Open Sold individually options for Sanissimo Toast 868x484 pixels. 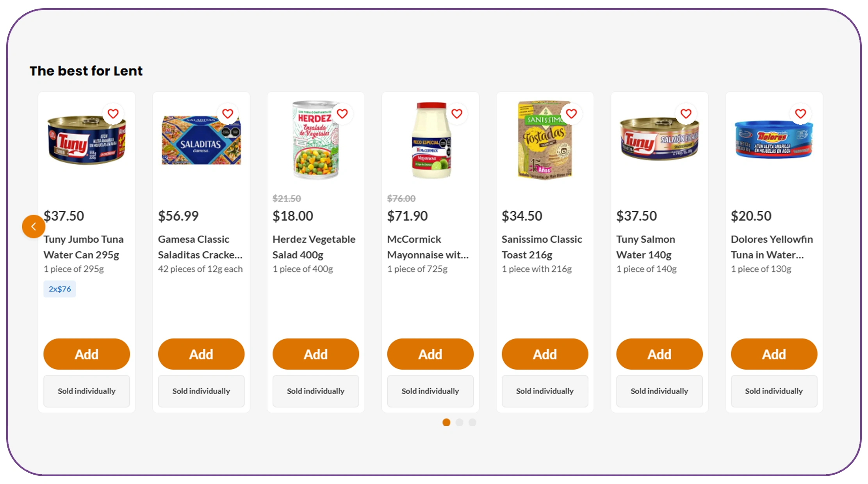click(x=545, y=391)
